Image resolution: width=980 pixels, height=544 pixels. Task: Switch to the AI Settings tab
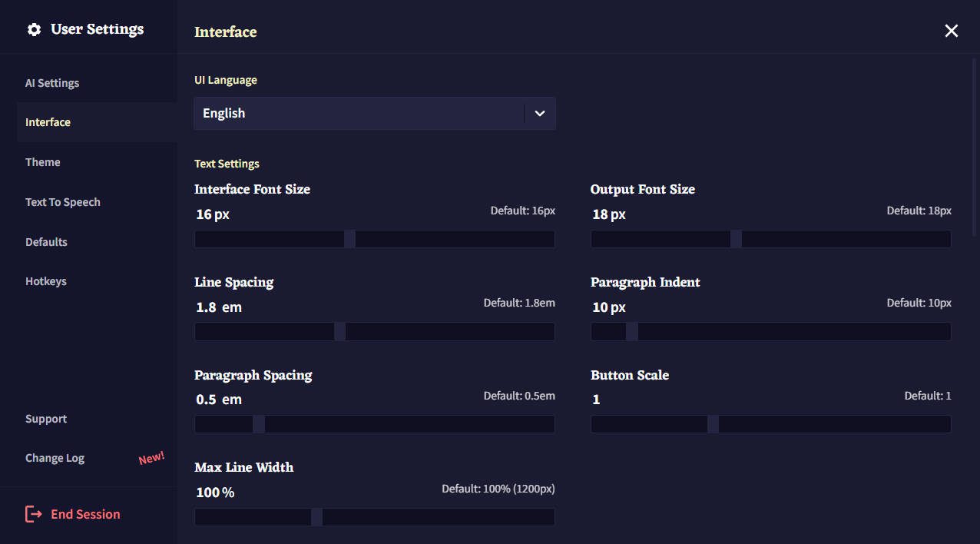[x=51, y=82]
